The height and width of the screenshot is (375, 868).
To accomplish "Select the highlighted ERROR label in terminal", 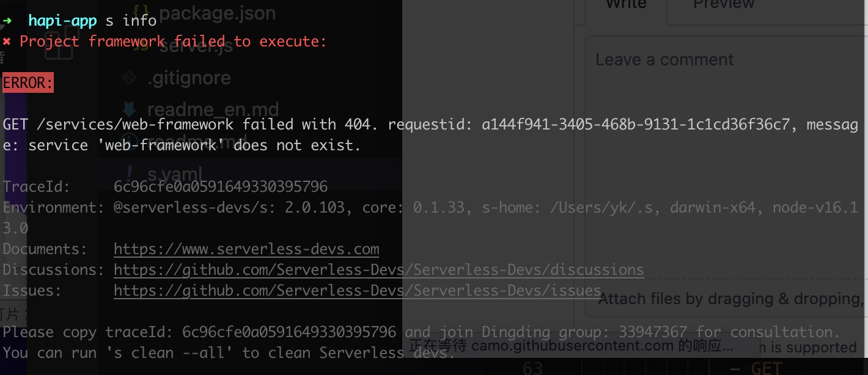I will click(28, 82).
